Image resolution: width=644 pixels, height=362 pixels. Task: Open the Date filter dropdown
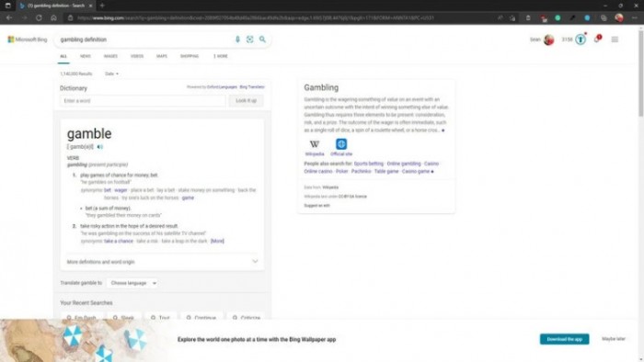point(111,74)
